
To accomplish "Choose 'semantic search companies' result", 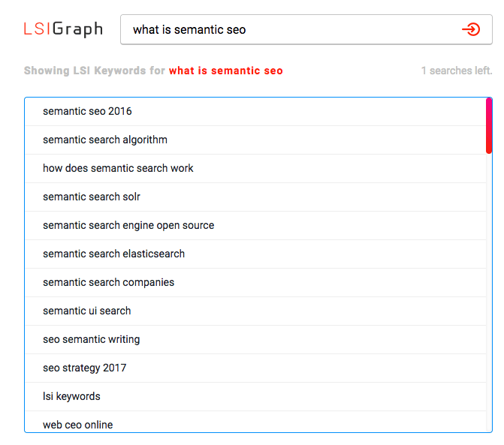I will coord(108,282).
